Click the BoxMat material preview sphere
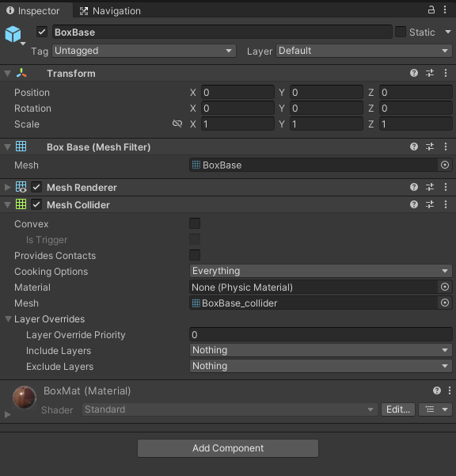456x476 pixels. pyautogui.click(x=25, y=397)
